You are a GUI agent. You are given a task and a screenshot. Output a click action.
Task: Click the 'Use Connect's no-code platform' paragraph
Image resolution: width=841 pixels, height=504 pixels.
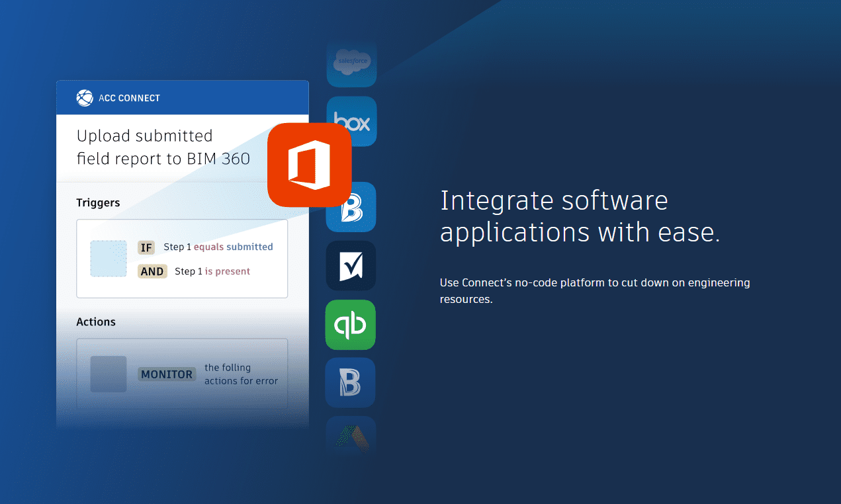595,291
